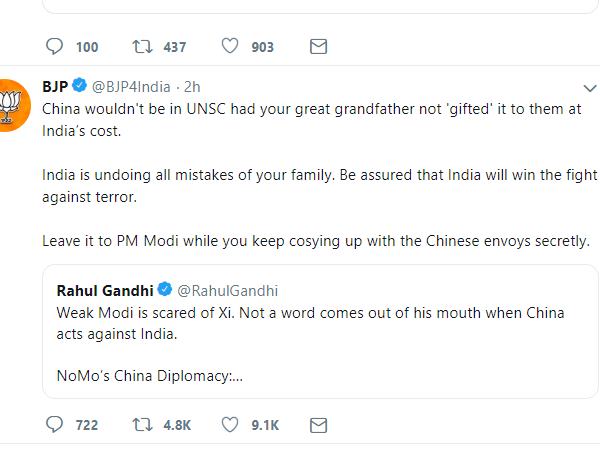Open Rahul Gandhi's name in quoted tweet
Screen dimensions: 600x450
click(x=105, y=291)
